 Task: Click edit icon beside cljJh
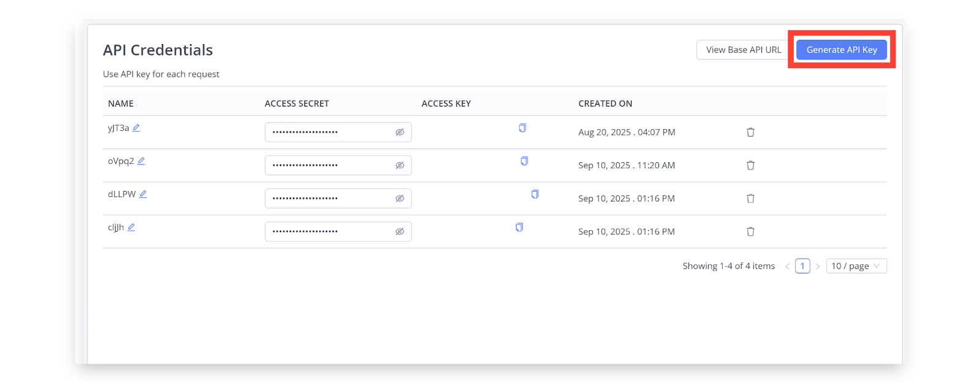131,227
